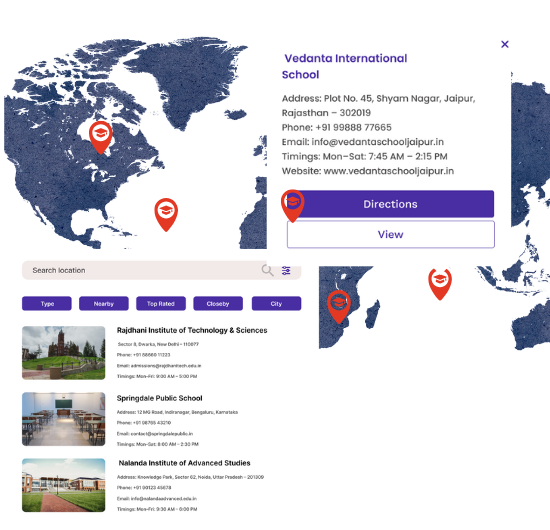Viewport: 550px width, 530px height.
Task: Click the View button
Action: tap(391, 234)
